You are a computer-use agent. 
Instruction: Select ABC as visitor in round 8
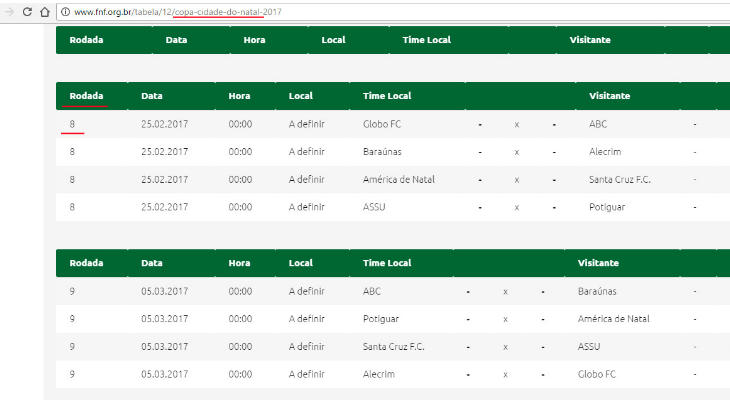(x=598, y=124)
